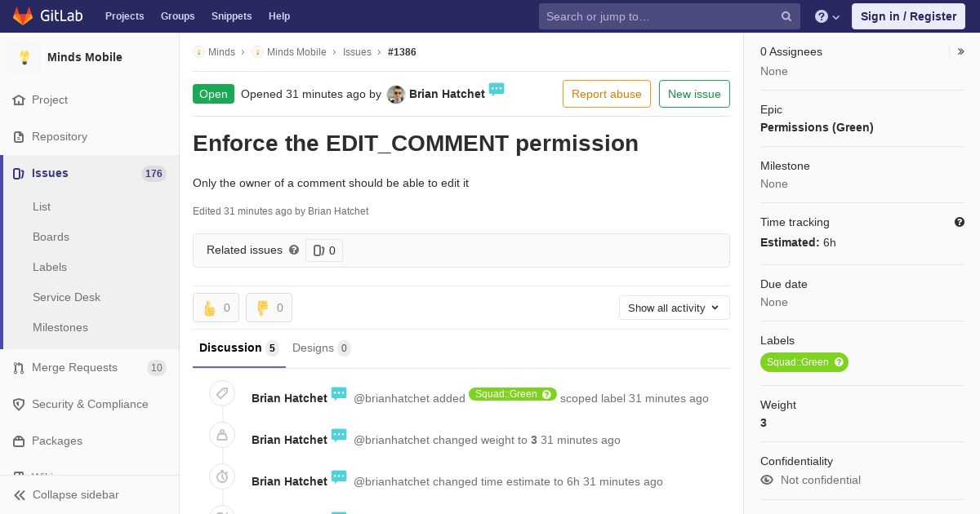The width and height of the screenshot is (980, 514).
Task: Open Brian Hatchet link on the time estimate activity
Action: click(x=289, y=481)
